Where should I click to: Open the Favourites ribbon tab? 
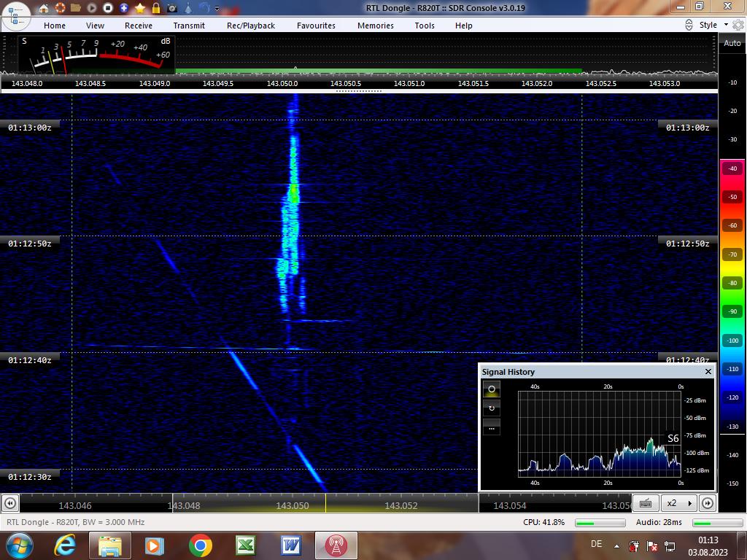[316, 26]
